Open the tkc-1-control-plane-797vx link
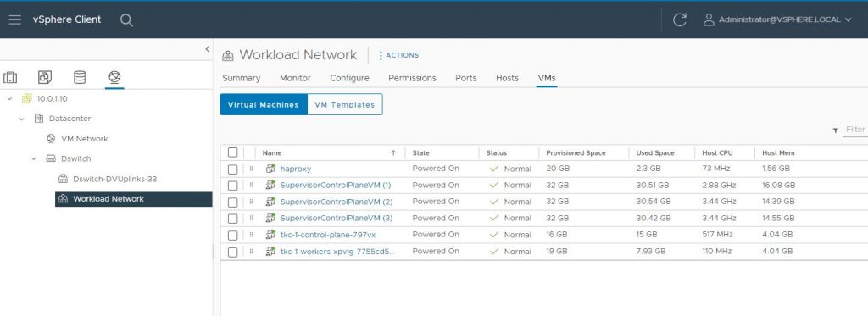 (328, 236)
